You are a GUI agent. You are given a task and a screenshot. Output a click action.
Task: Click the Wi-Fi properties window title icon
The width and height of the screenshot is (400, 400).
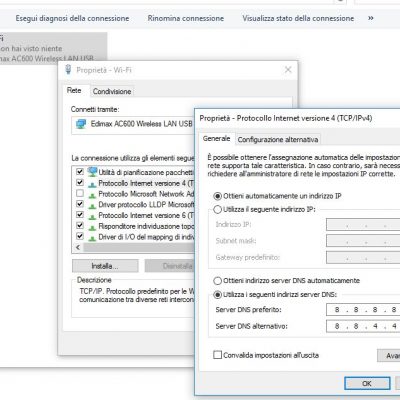tap(68, 70)
